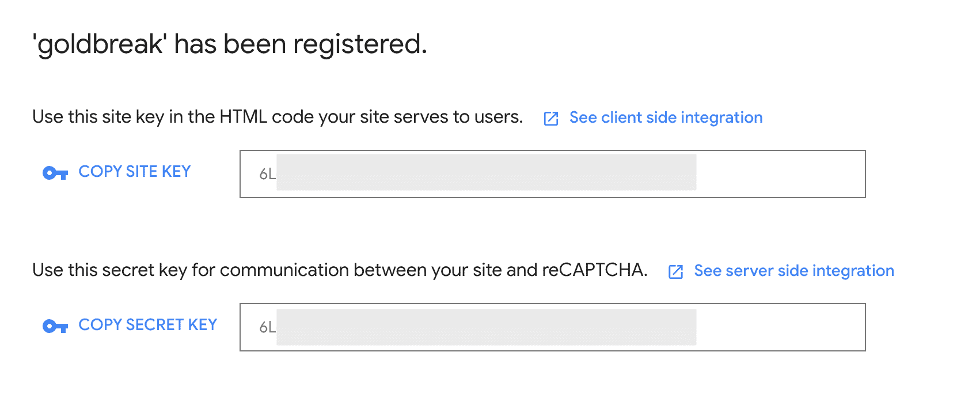The height and width of the screenshot is (401, 980).
Task: Click the 'goldbreak' has been registered heading
Action: [x=230, y=44]
